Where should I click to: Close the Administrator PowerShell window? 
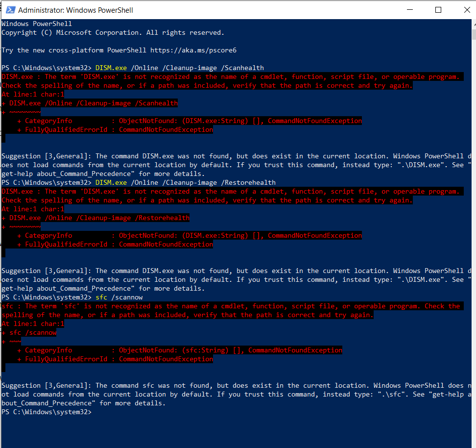[x=467, y=10]
